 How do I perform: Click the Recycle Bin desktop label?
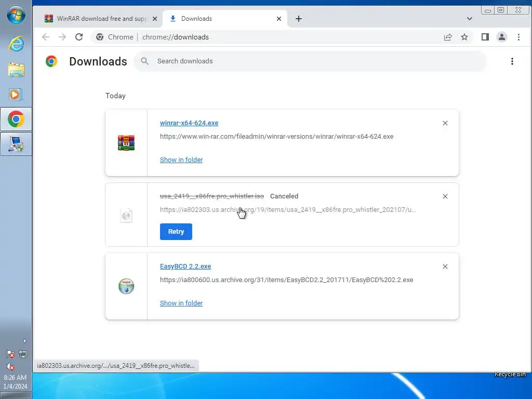(510, 374)
